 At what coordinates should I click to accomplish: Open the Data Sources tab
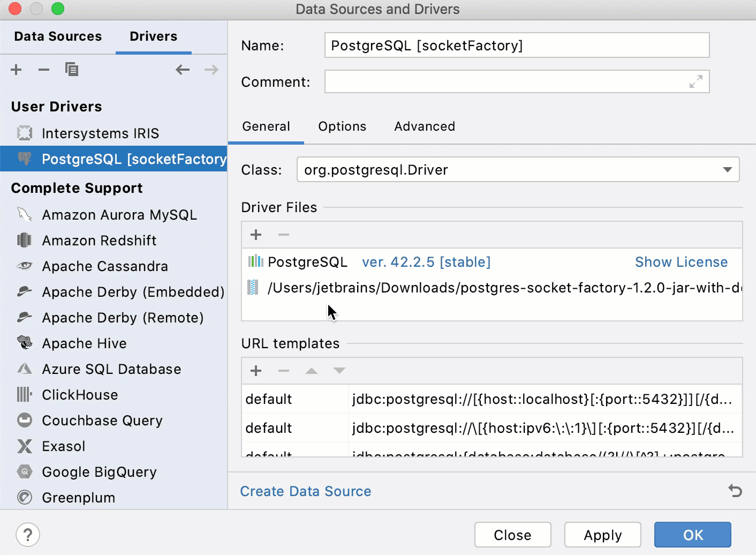[58, 36]
